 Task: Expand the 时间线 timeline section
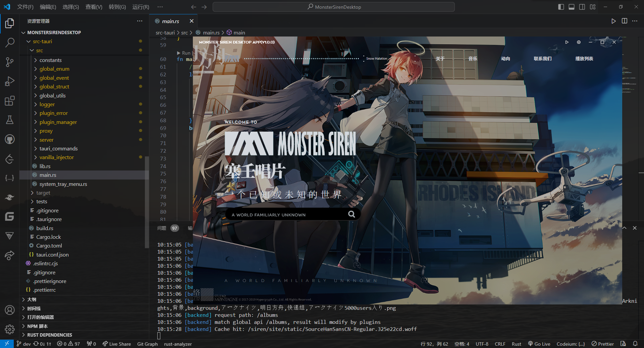[x=34, y=308]
